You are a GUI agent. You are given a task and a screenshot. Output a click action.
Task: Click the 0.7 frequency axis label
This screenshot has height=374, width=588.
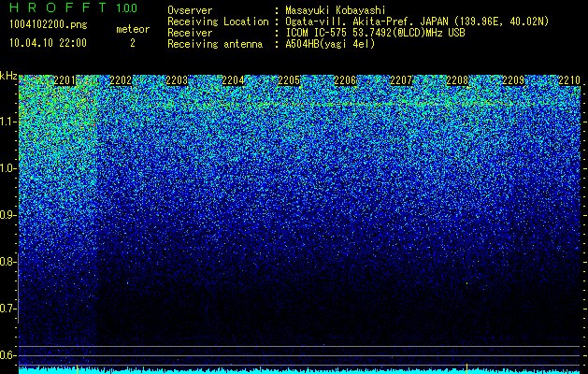(x=7, y=309)
